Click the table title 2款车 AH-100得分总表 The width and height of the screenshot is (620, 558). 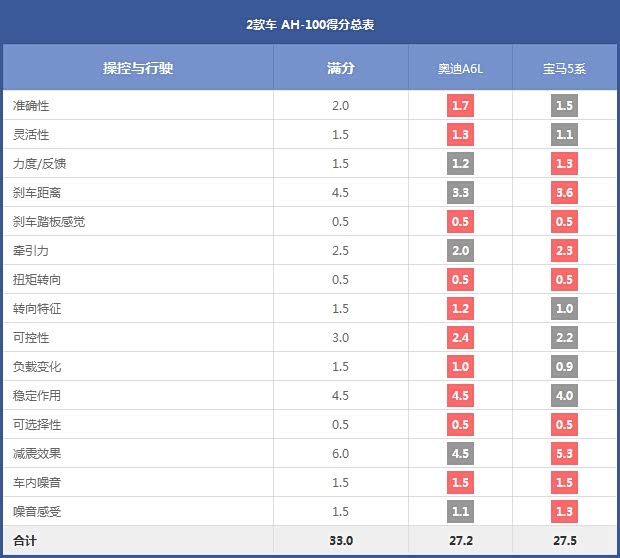(310, 22)
